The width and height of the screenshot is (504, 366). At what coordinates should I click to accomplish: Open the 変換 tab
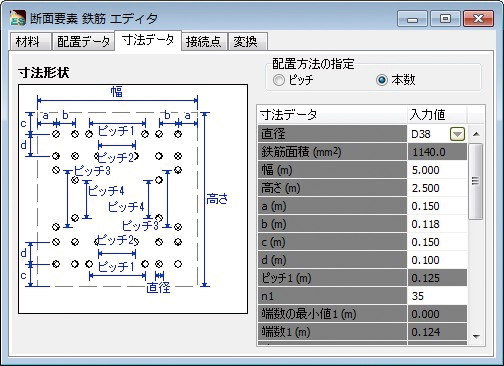point(247,42)
